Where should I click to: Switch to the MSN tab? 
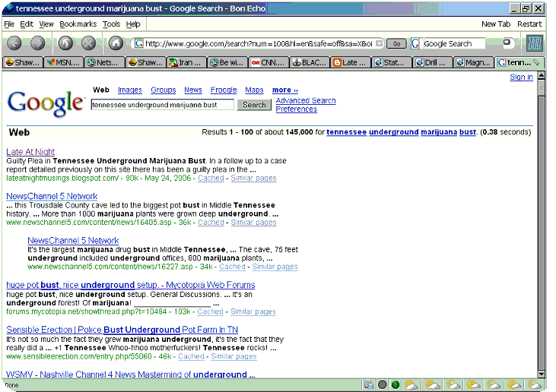63,63
